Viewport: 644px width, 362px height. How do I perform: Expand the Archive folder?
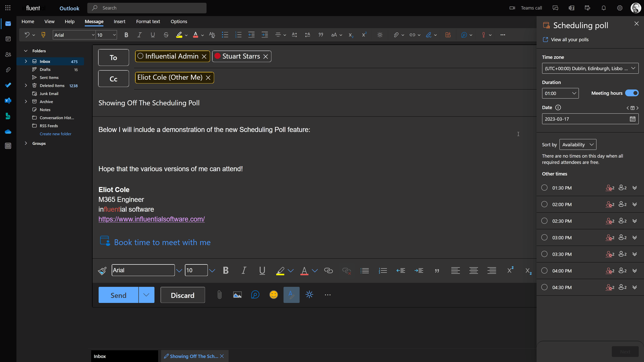(x=26, y=102)
